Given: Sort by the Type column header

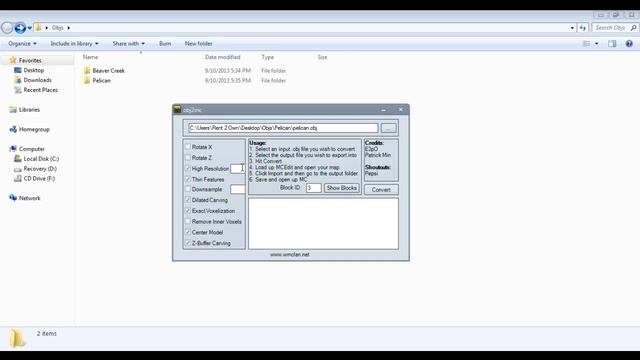Looking at the screenshot, I should [x=267, y=57].
